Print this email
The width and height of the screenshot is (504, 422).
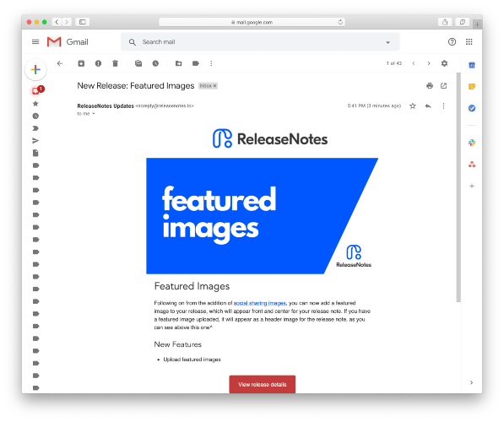click(x=430, y=86)
